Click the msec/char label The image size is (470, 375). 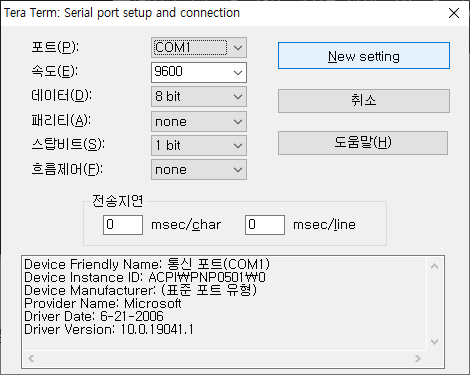tap(186, 225)
